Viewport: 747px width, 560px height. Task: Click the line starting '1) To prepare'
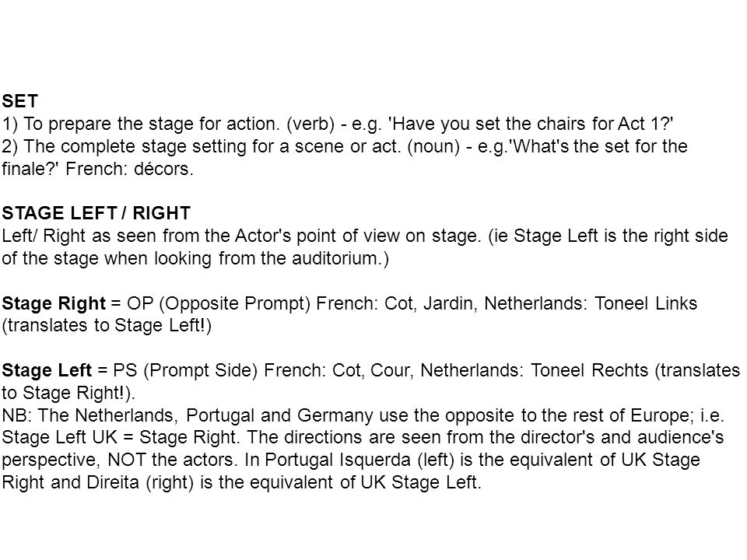(x=337, y=124)
